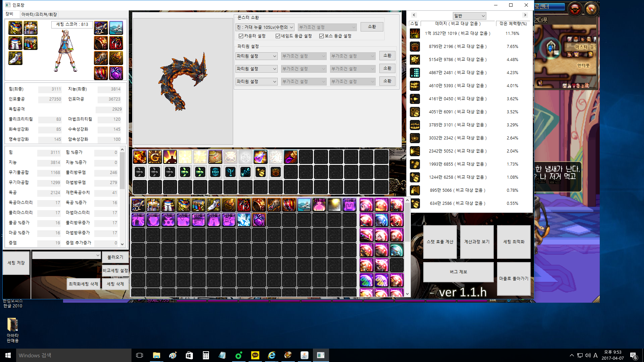The width and height of the screenshot is (644, 362).
Task: Click the 비교세팅 설정 button
Action: (x=115, y=270)
